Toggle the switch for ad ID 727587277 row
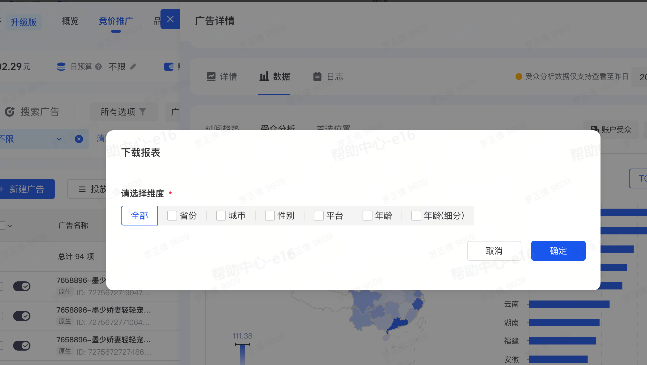647x365 pixels. (x=21, y=316)
